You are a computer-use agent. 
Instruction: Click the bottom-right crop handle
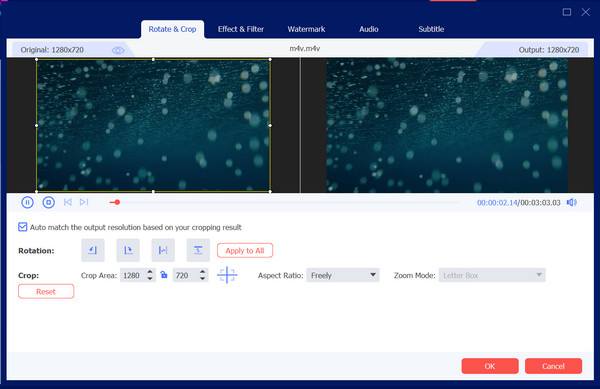pos(270,191)
